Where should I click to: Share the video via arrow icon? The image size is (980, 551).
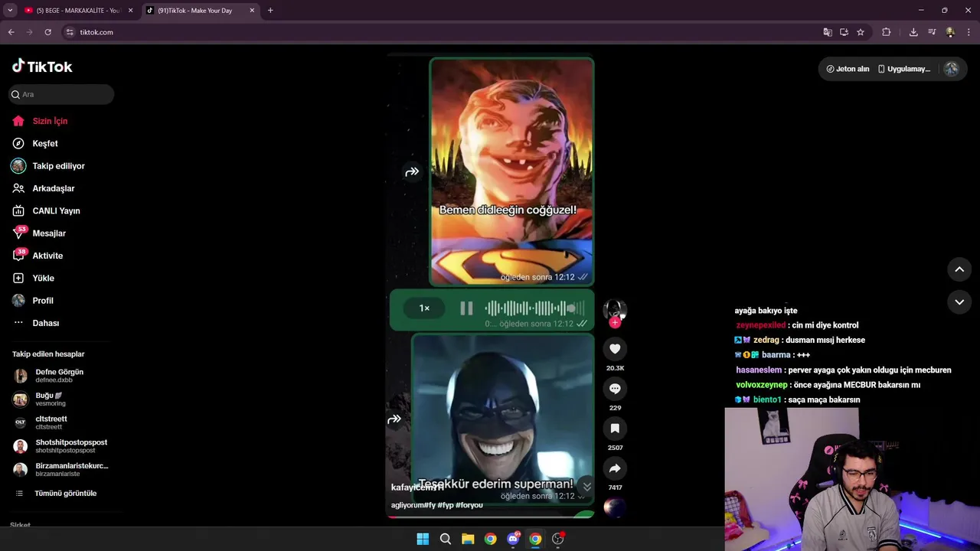[615, 468]
